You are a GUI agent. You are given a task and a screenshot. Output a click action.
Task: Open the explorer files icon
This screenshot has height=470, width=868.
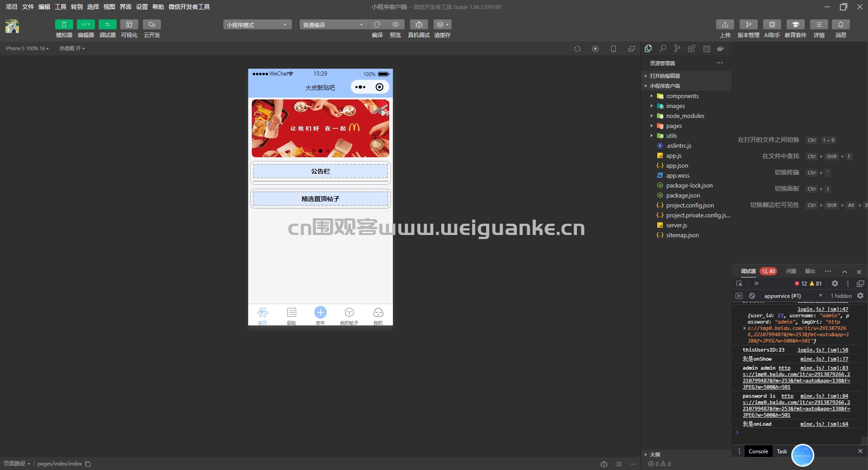click(648, 48)
